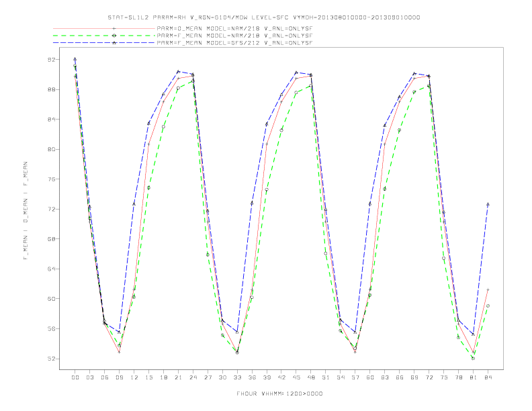
Task: Click y-axis tick label 52
Action: (x=52, y=359)
